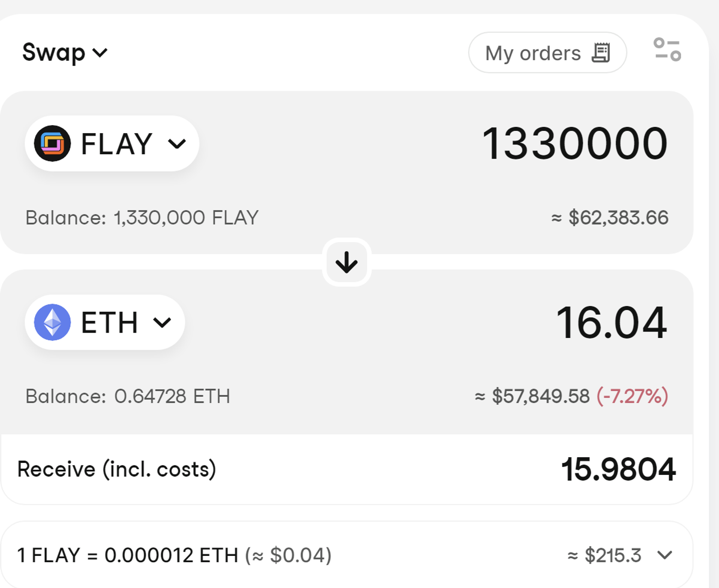Click the -7.27% price impact label
The width and height of the screenshot is (719, 588).
(632, 397)
